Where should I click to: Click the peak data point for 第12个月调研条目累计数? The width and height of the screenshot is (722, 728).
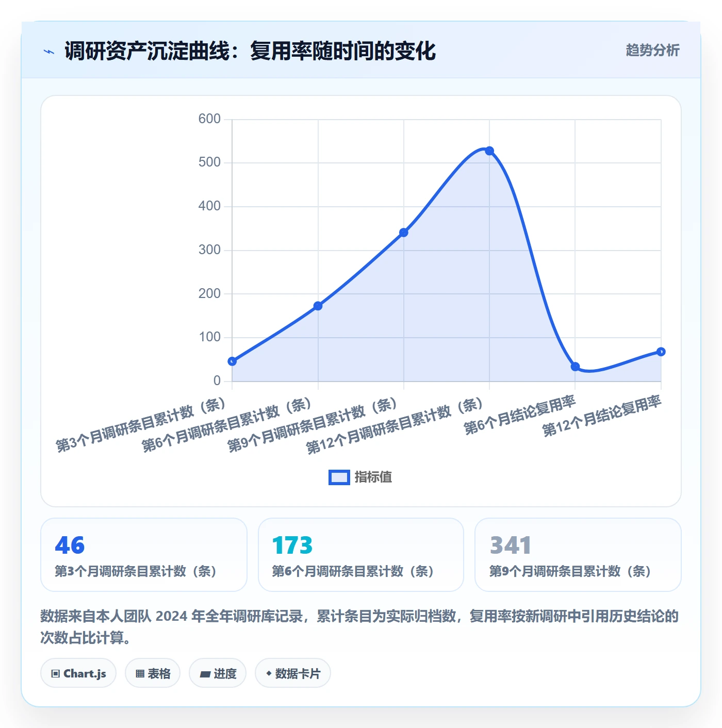tap(489, 151)
